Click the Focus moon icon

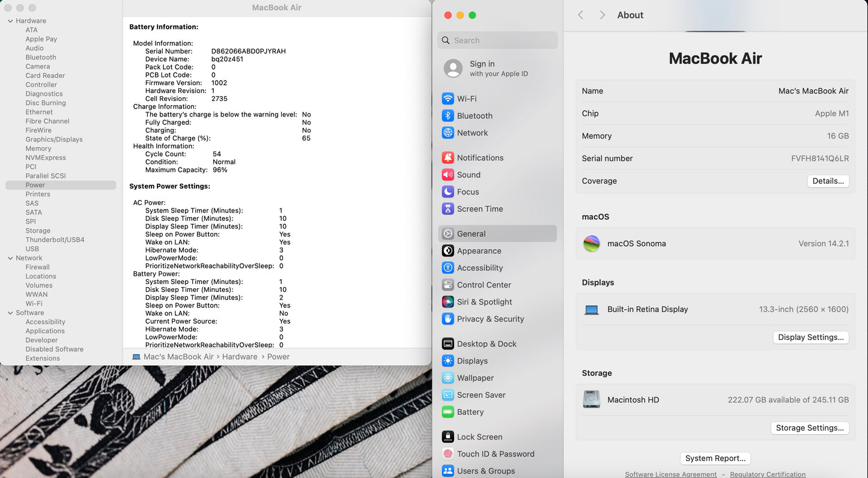448,192
